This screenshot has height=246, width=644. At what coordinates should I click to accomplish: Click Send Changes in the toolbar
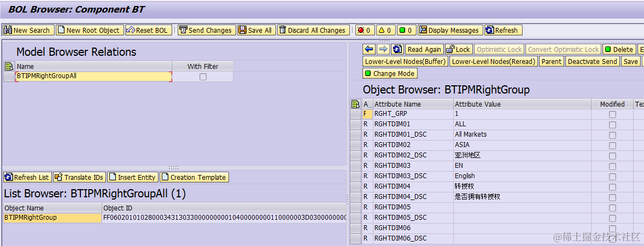pyautogui.click(x=207, y=31)
